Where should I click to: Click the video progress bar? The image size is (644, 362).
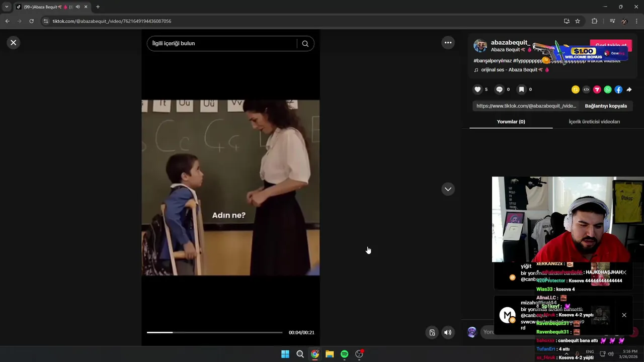tap(214, 332)
